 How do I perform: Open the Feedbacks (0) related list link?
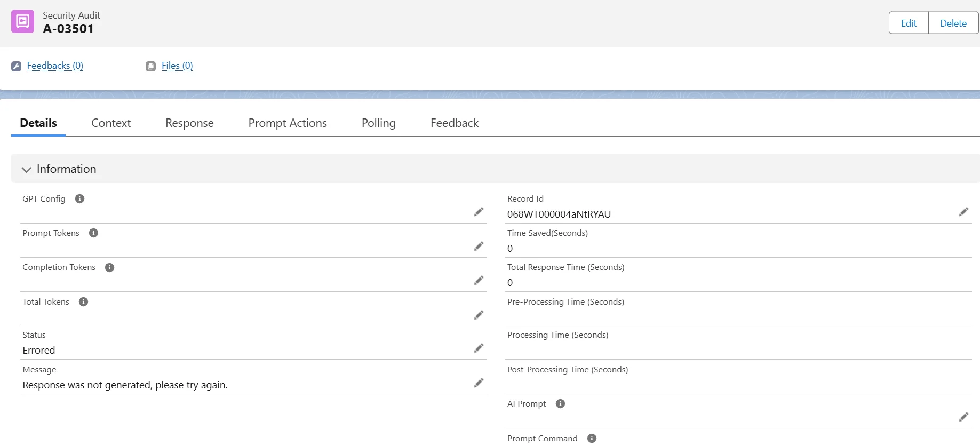[x=55, y=66]
